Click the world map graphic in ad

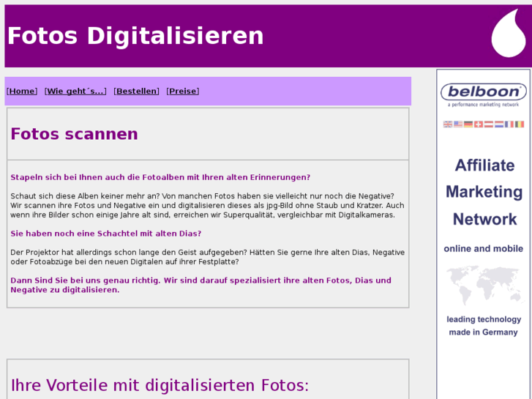click(x=484, y=285)
